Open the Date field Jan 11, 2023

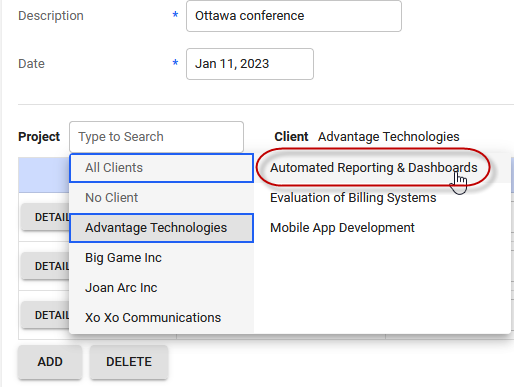(250, 64)
